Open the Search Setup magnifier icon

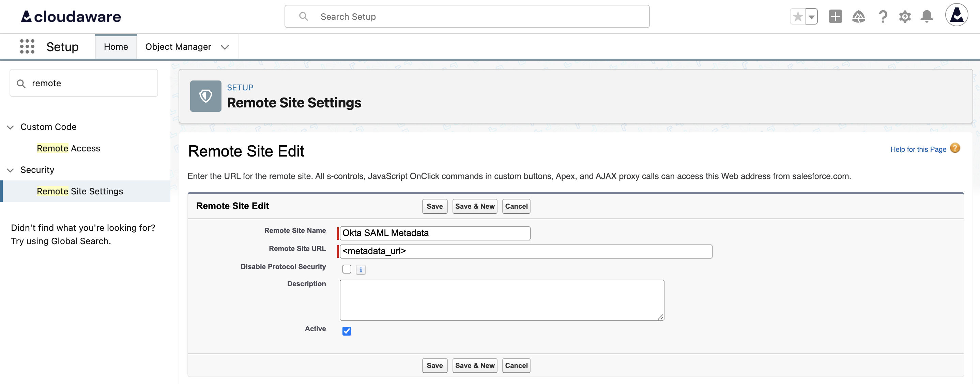[x=303, y=16]
